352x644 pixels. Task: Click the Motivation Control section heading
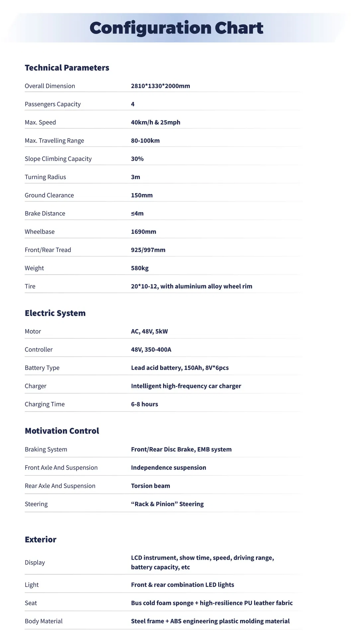[x=62, y=431]
